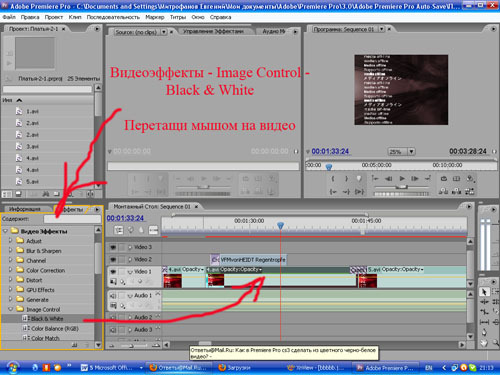Expand the Adjust effects folder
Screen dimensions: 500x375
10,240
